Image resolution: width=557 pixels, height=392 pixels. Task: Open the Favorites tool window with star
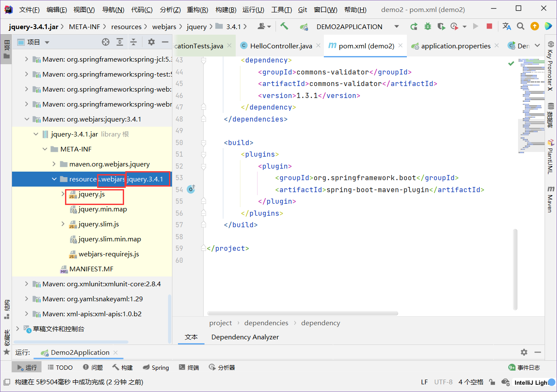click(6, 343)
